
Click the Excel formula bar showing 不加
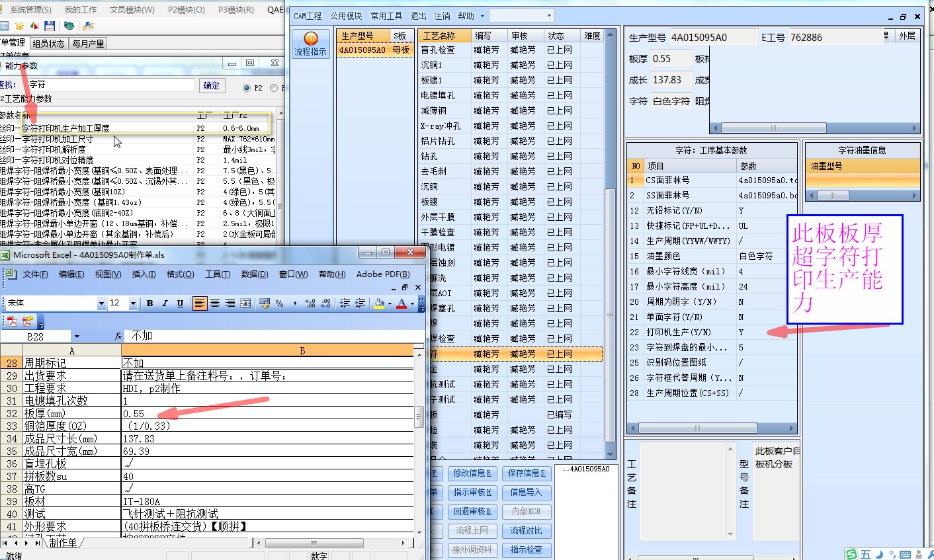pyautogui.click(x=276, y=337)
